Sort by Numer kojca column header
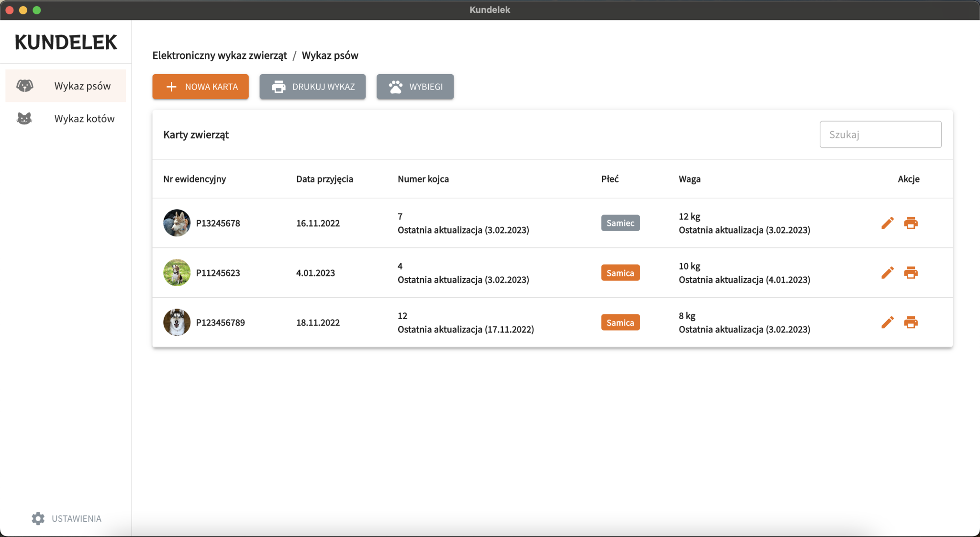980x537 pixels. pyautogui.click(x=423, y=179)
